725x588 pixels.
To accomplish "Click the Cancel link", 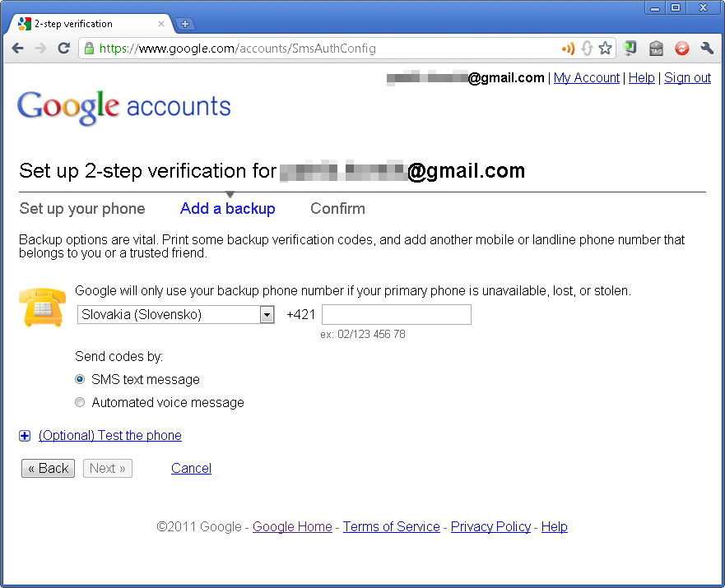I will tap(191, 469).
